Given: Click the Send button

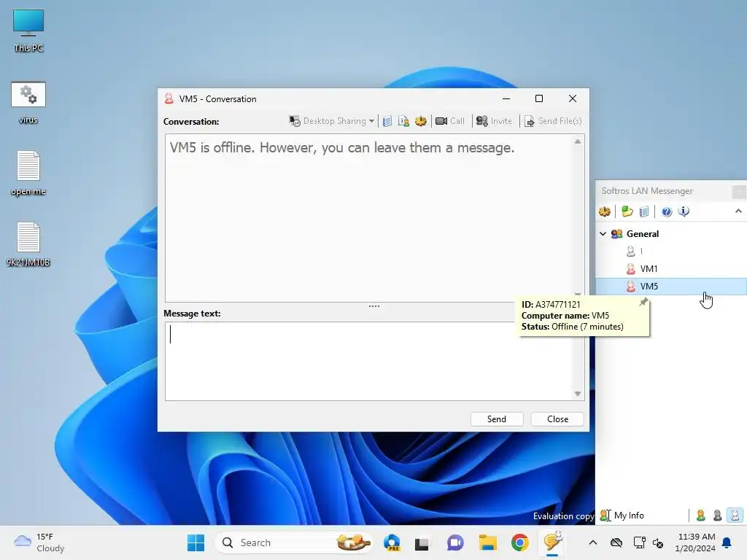Looking at the screenshot, I should [496, 419].
